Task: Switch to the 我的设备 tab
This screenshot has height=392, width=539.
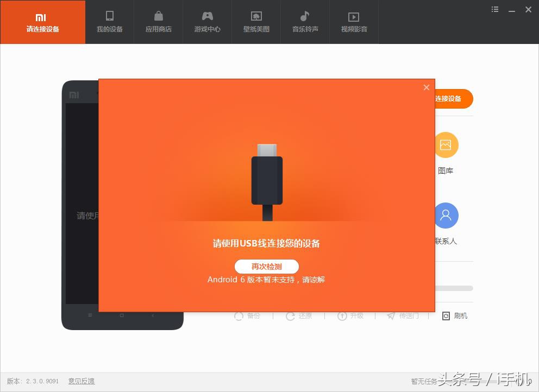Action: pyautogui.click(x=109, y=22)
